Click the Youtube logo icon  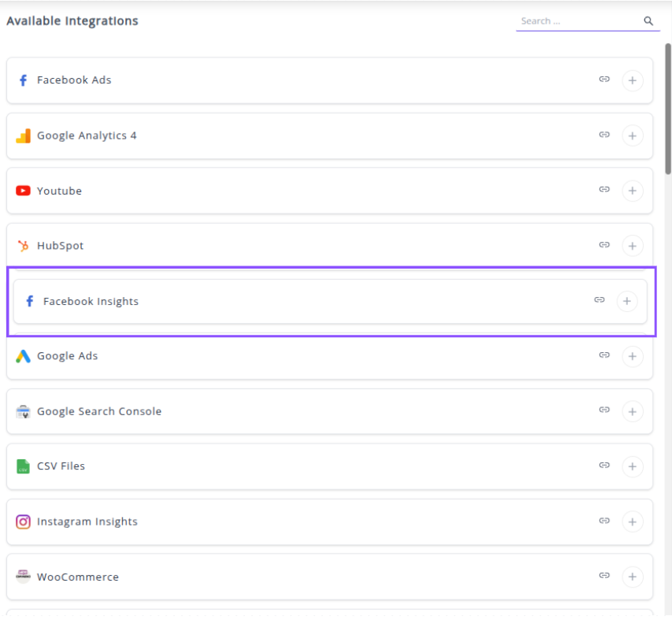coord(23,191)
